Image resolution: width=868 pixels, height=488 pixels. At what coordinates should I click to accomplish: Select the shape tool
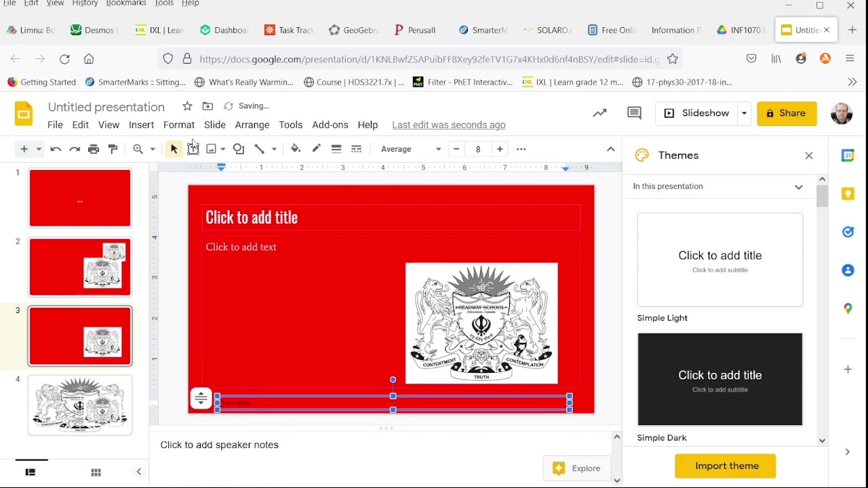(239, 149)
